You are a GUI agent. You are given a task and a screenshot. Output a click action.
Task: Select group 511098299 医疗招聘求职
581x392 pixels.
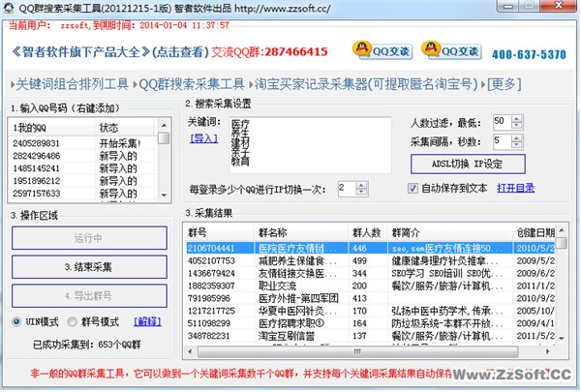click(x=371, y=323)
